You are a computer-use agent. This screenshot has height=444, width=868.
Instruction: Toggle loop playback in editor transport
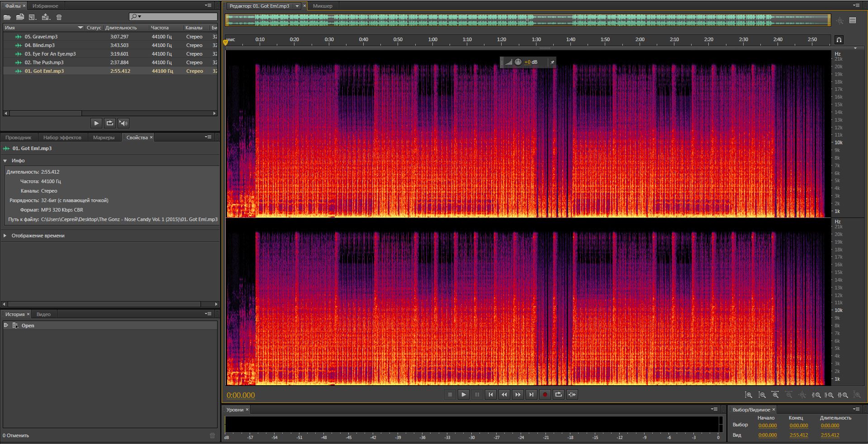tap(559, 395)
